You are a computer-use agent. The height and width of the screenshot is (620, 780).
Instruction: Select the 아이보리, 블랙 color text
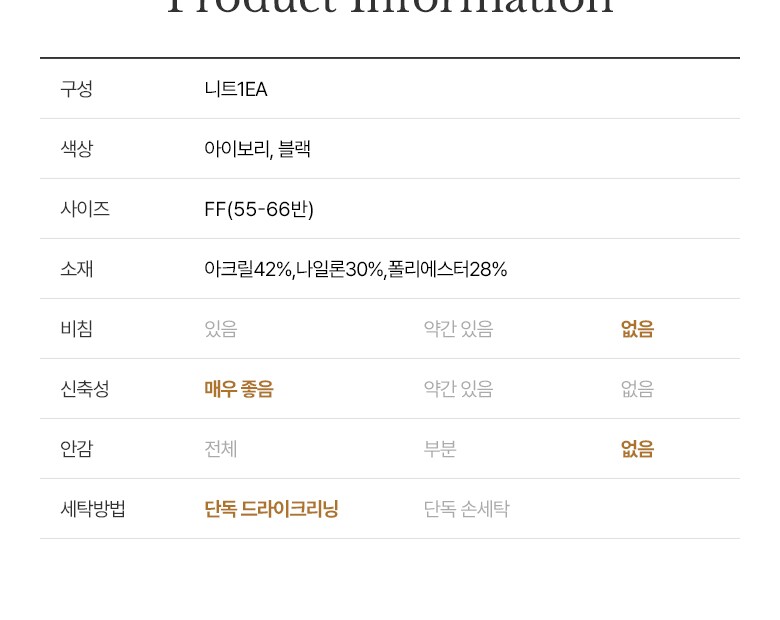click(257, 149)
